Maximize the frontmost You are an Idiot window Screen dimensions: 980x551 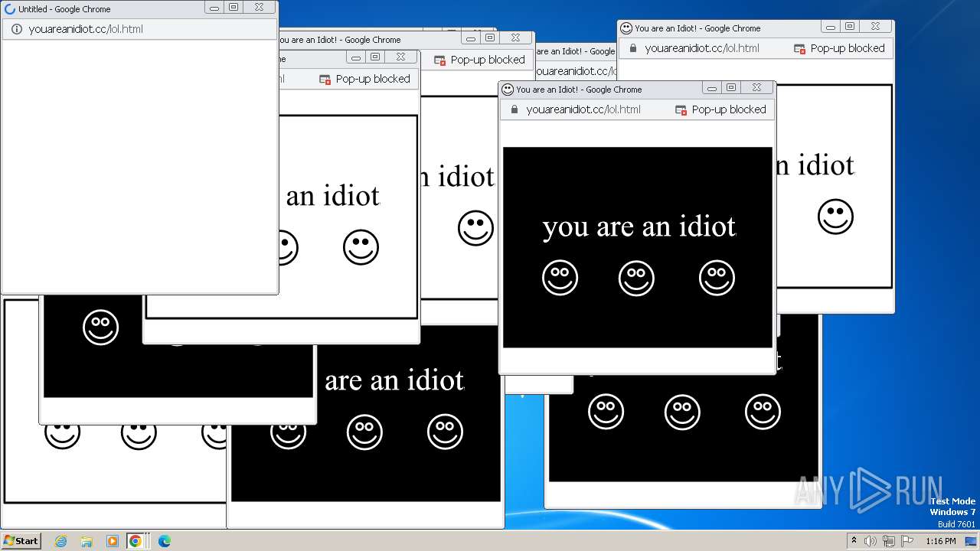pyautogui.click(x=731, y=88)
